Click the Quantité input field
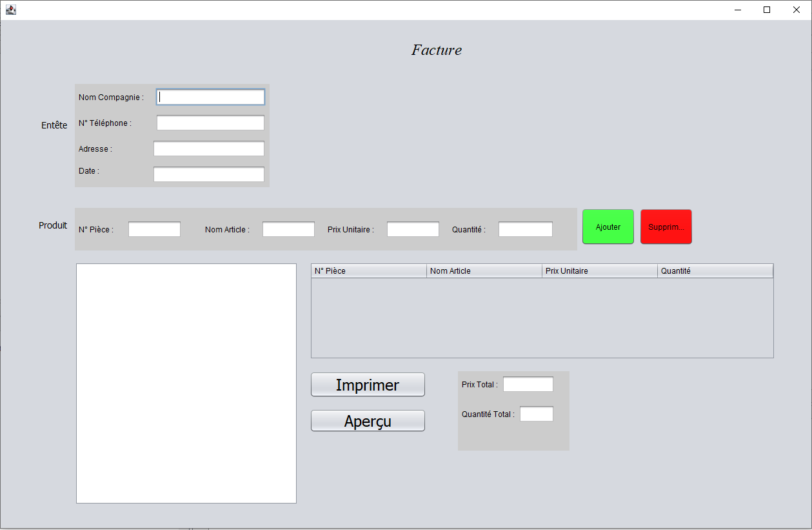Image resolution: width=812 pixels, height=530 pixels. click(525, 229)
